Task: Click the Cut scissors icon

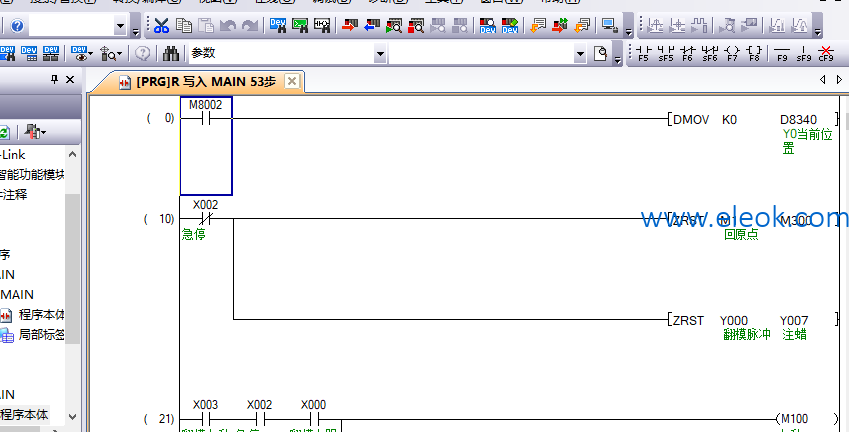Action: (161, 25)
